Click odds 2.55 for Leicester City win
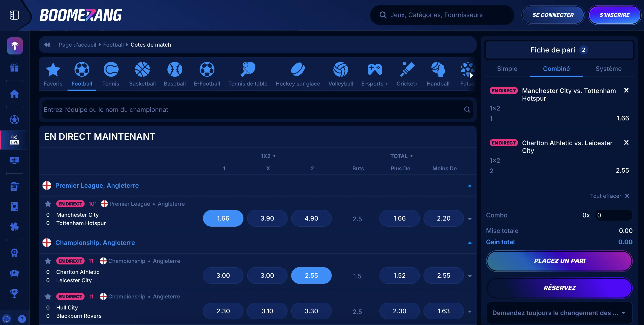644x325 pixels. tap(311, 275)
